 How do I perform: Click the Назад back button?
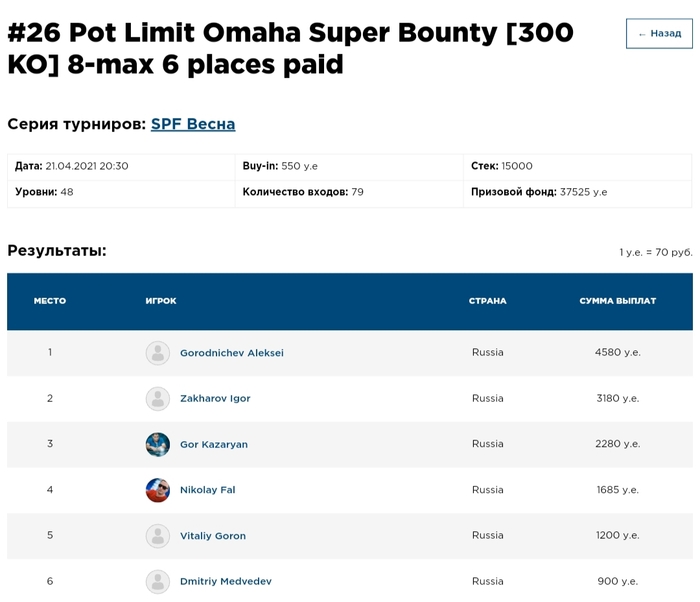[659, 33]
